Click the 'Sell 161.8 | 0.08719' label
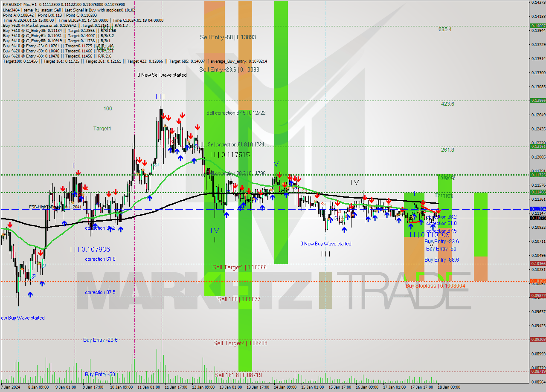This screenshot has height=392, width=546. [x=238, y=375]
